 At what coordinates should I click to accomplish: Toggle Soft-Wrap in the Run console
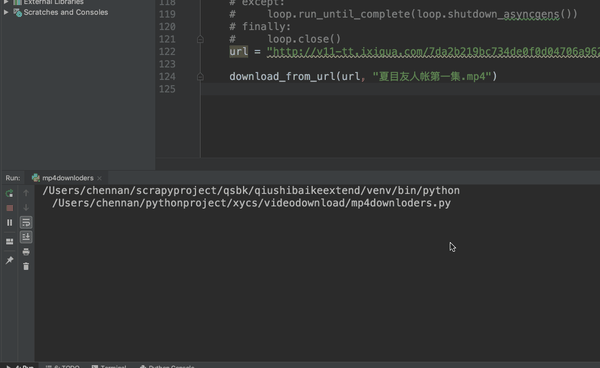[x=26, y=222]
